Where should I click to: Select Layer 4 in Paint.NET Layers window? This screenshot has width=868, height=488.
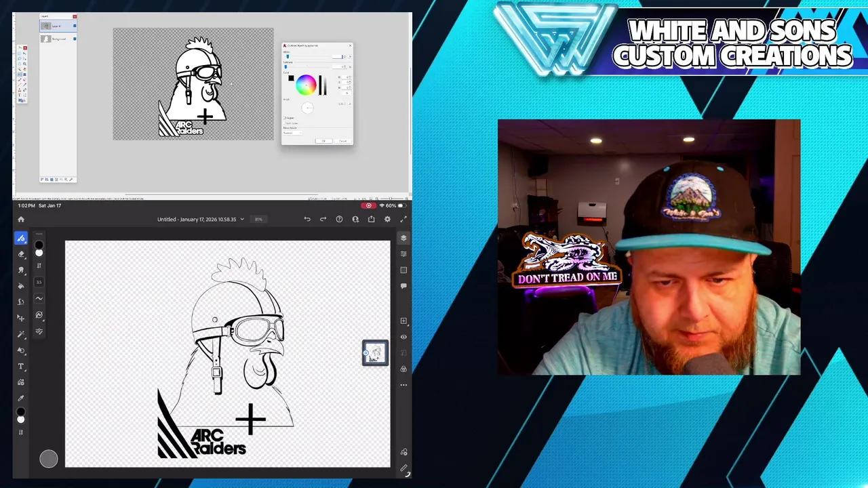[58, 26]
